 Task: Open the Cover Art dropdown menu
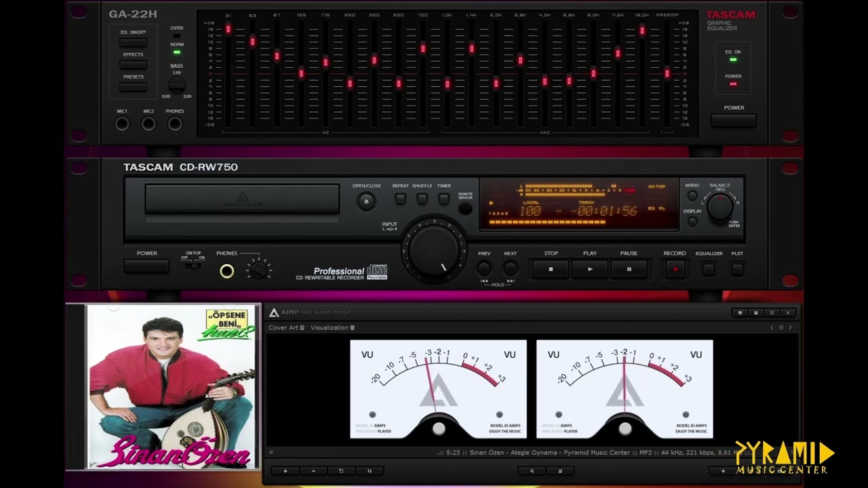[286, 327]
